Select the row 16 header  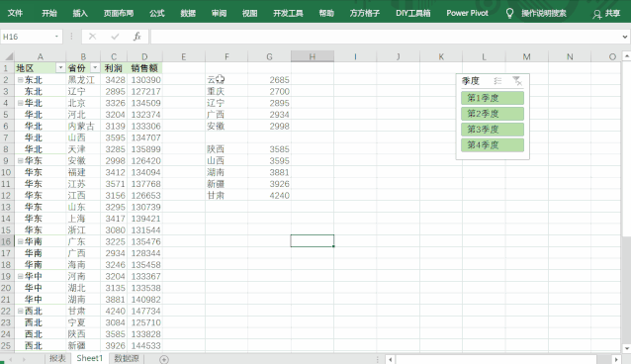point(7,241)
